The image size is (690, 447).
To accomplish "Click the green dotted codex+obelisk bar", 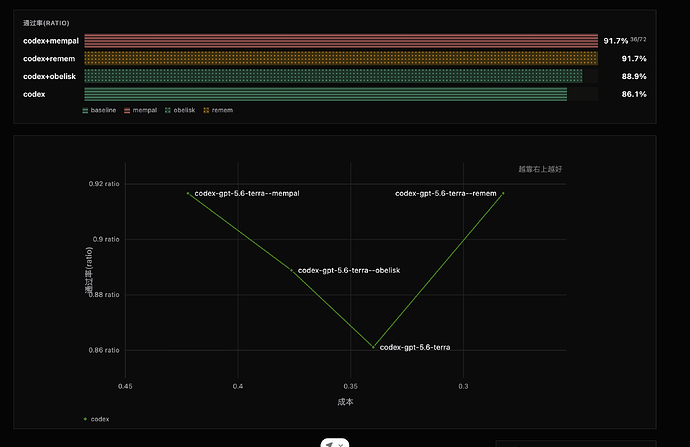I will (333, 76).
